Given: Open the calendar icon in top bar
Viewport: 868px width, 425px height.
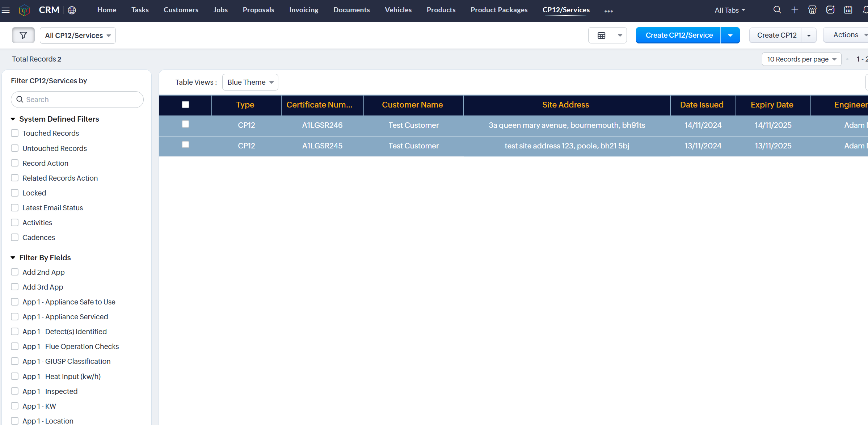Looking at the screenshot, I should [x=848, y=10].
